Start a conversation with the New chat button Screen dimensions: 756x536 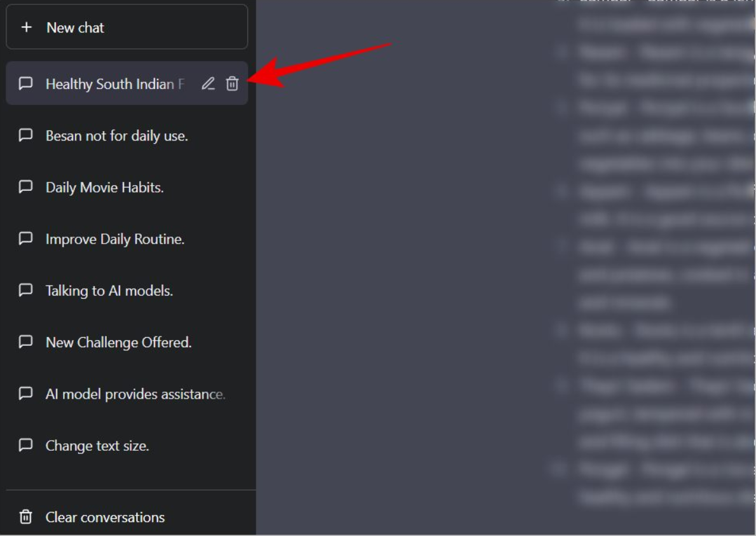click(x=127, y=27)
